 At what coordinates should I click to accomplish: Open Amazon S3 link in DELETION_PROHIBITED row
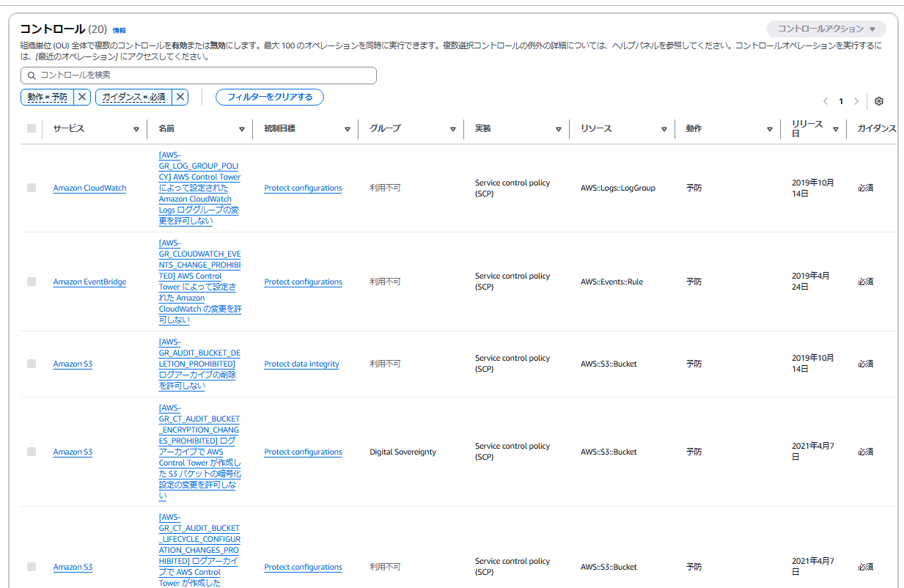coord(73,364)
